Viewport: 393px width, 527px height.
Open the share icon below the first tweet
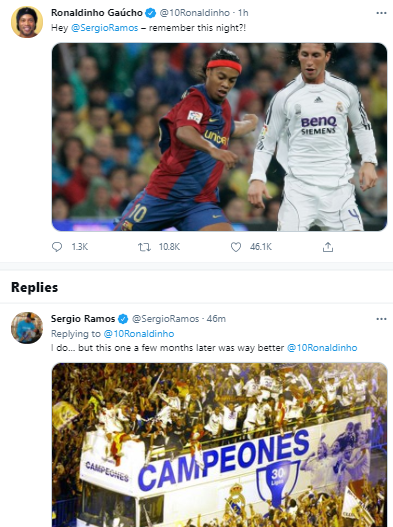click(328, 247)
